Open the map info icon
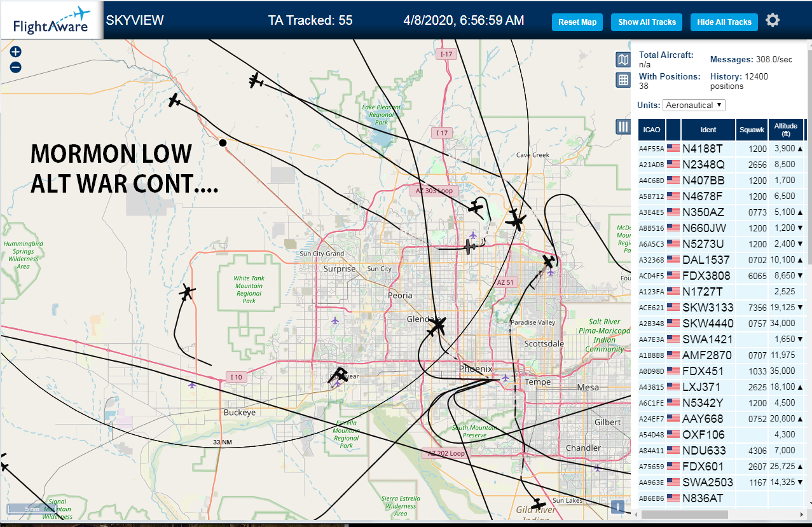 pos(616,507)
